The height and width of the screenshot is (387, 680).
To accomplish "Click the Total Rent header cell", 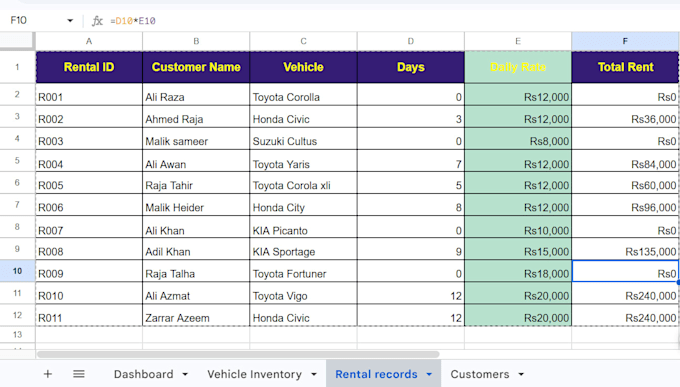I will [x=625, y=67].
